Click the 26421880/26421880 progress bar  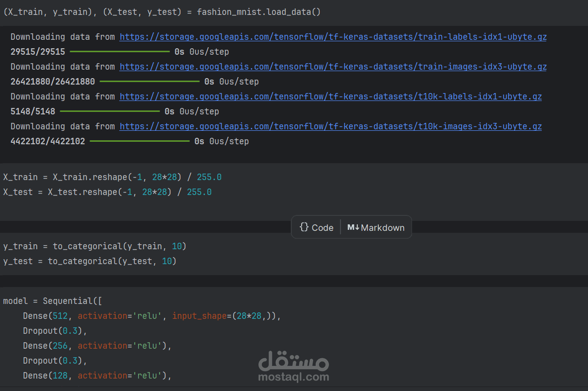click(150, 82)
